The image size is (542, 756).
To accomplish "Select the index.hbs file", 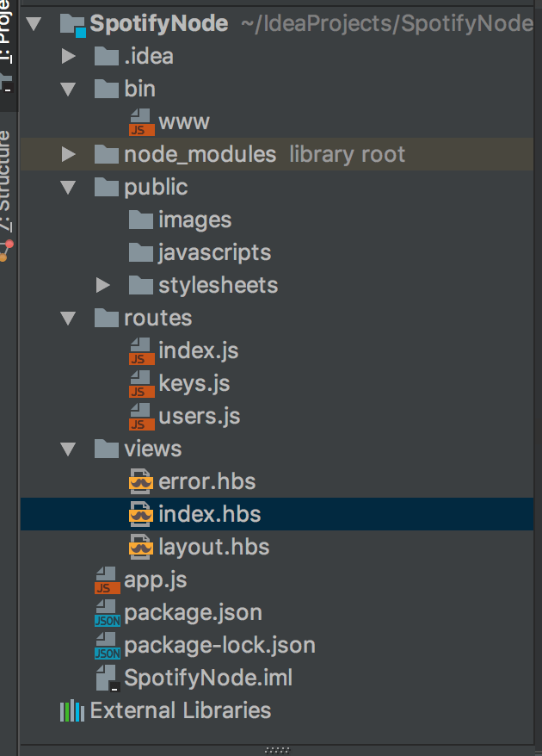I will pyautogui.click(x=209, y=515).
